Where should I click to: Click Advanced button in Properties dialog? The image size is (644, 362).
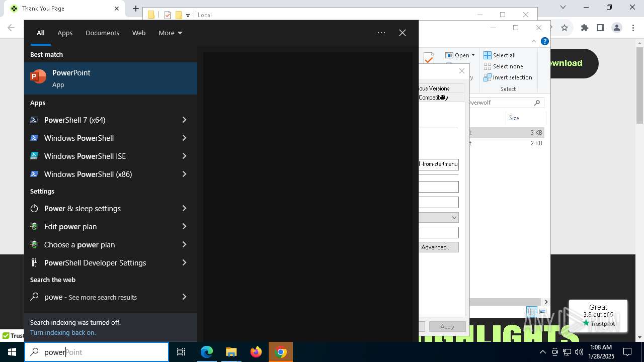tap(438, 247)
